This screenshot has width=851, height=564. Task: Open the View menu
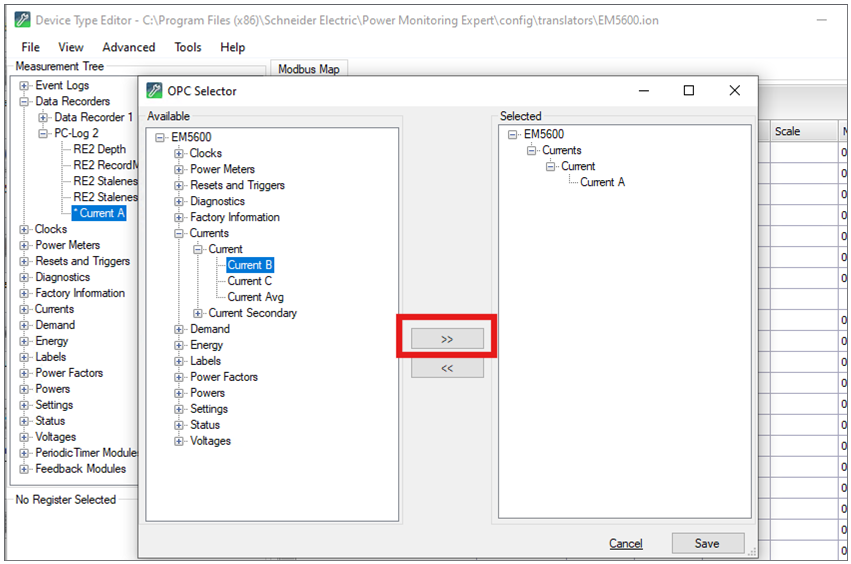pyautogui.click(x=71, y=47)
